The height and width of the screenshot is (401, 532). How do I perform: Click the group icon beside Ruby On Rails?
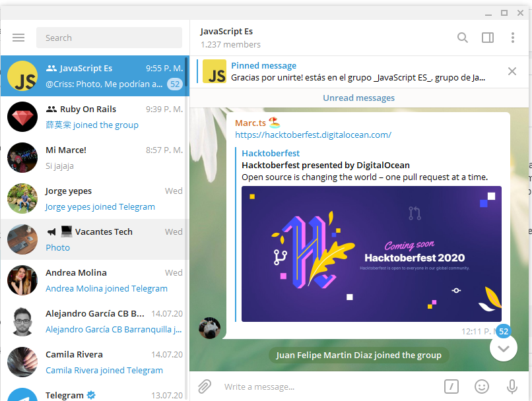point(51,109)
